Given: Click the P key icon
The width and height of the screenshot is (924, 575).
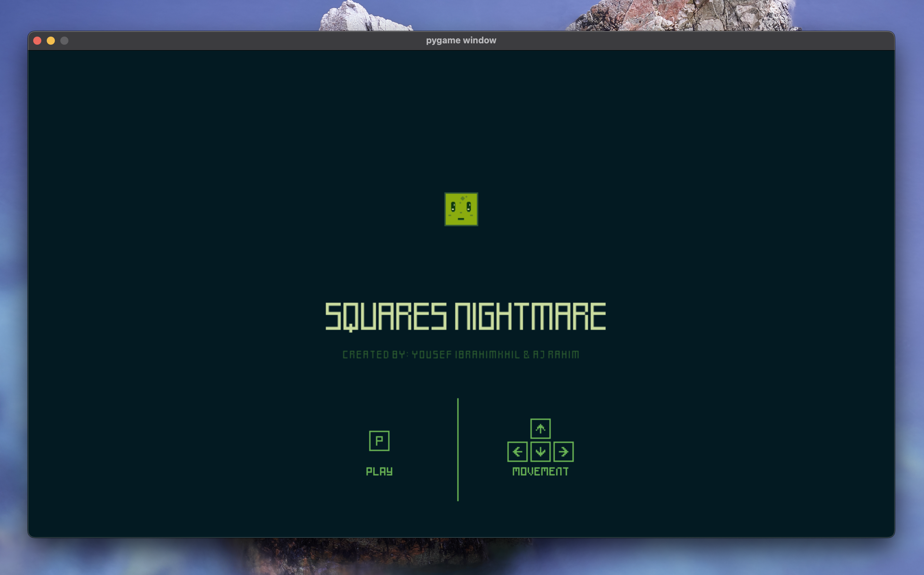Looking at the screenshot, I should (379, 441).
